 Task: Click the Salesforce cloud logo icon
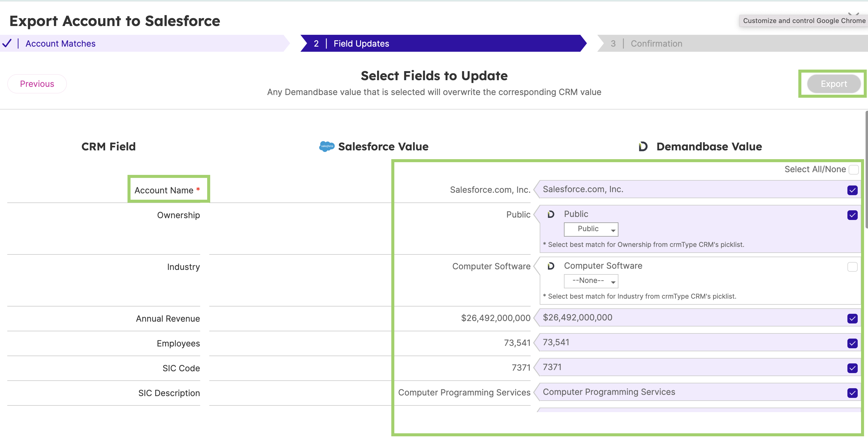pyautogui.click(x=326, y=146)
